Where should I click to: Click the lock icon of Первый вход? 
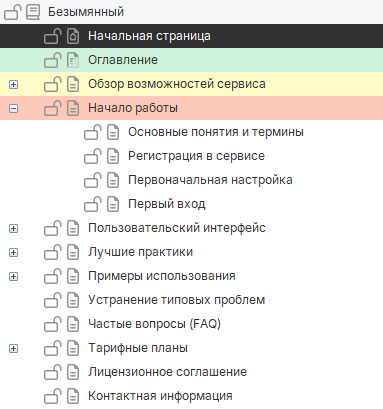(93, 204)
